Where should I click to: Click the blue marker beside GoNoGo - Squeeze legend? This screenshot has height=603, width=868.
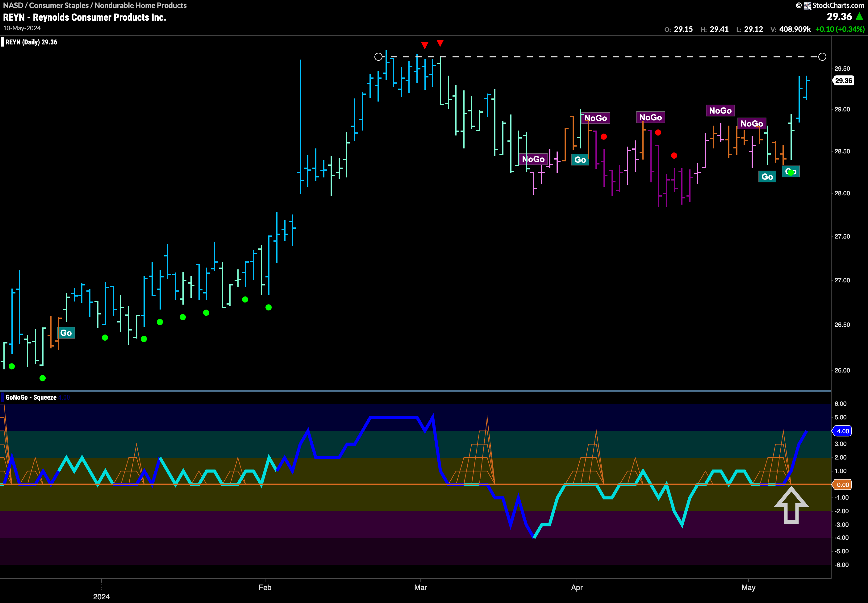(x=3, y=397)
